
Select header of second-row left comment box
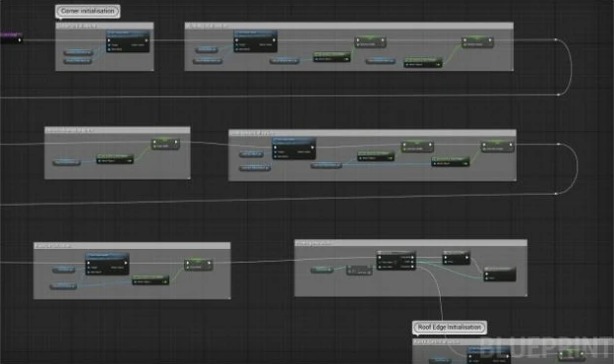pyautogui.click(x=117, y=130)
